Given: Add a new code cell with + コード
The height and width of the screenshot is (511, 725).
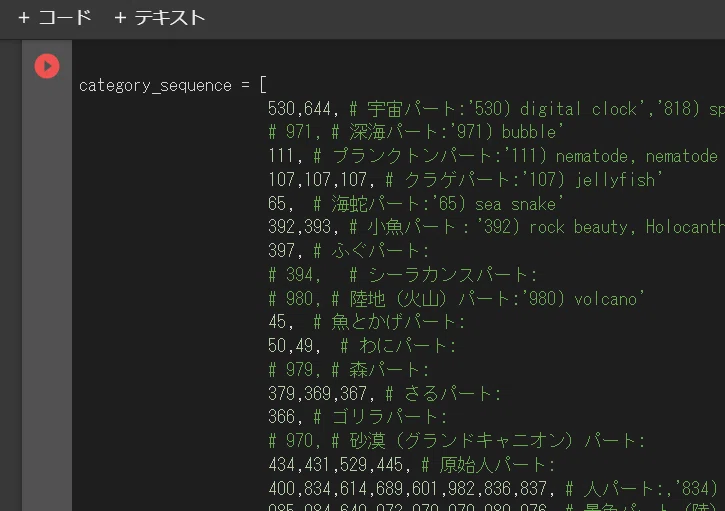Looking at the screenshot, I should pyautogui.click(x=55, y=18).
